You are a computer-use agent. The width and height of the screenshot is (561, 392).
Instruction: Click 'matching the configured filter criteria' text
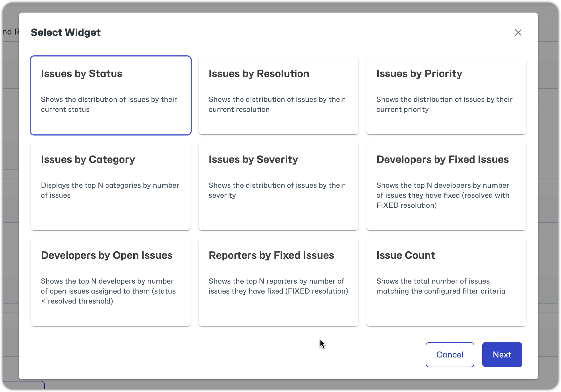[x=441, y=291]
